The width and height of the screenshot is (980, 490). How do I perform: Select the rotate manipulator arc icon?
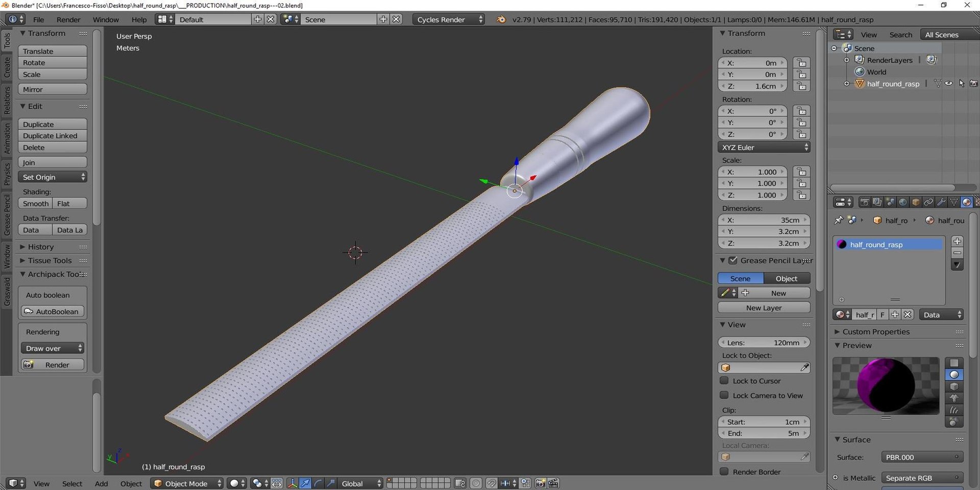318,483
